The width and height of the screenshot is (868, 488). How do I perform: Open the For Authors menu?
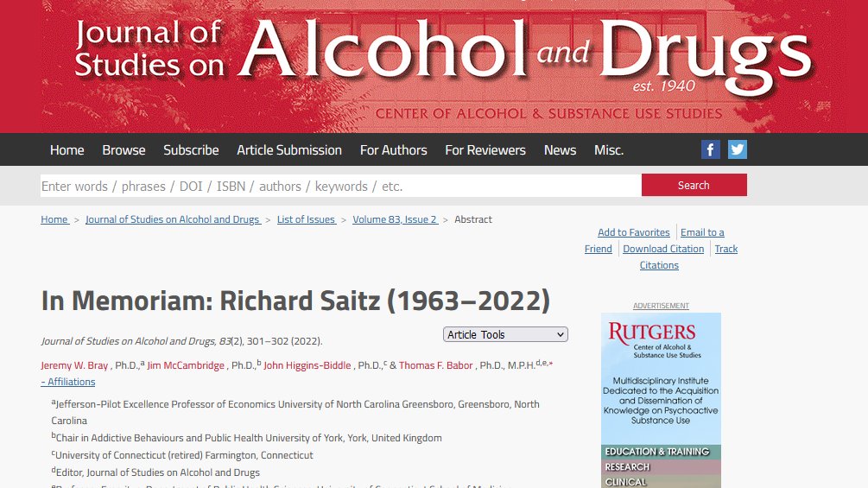click(394, 150)
